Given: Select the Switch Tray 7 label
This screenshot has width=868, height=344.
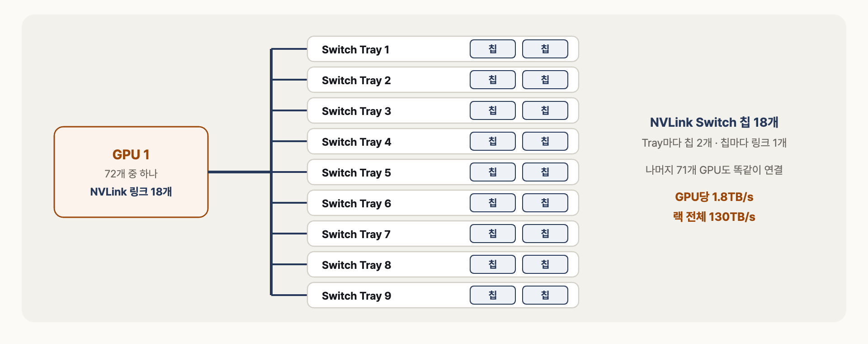Looking at the screenshot, I should point(356,234).
